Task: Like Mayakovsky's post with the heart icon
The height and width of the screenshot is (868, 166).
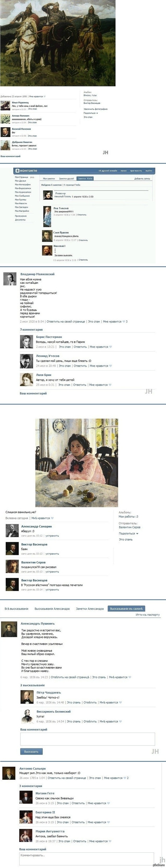Action: tap(124, 321)
